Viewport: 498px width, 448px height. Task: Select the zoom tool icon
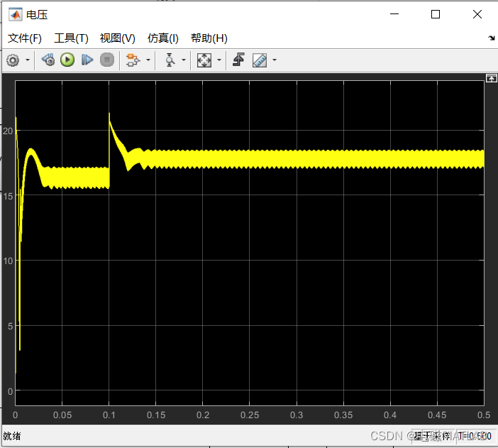170,60
